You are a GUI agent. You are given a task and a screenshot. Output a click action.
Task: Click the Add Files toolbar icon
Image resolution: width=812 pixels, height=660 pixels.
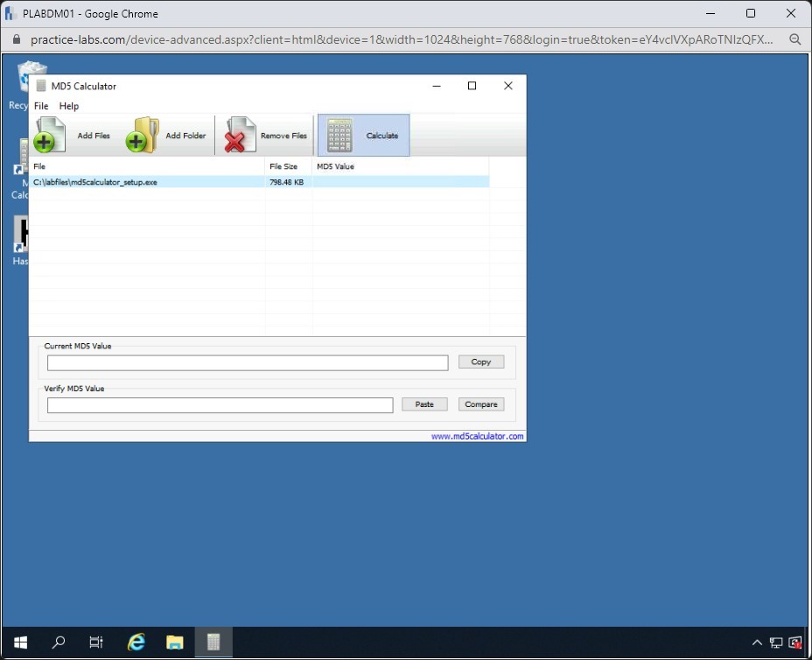50,136
